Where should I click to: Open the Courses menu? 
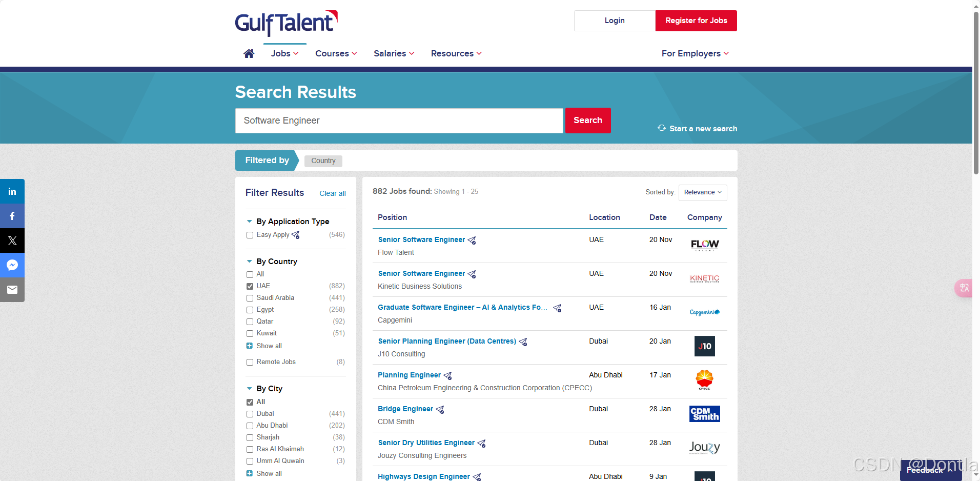coord(336,53)
